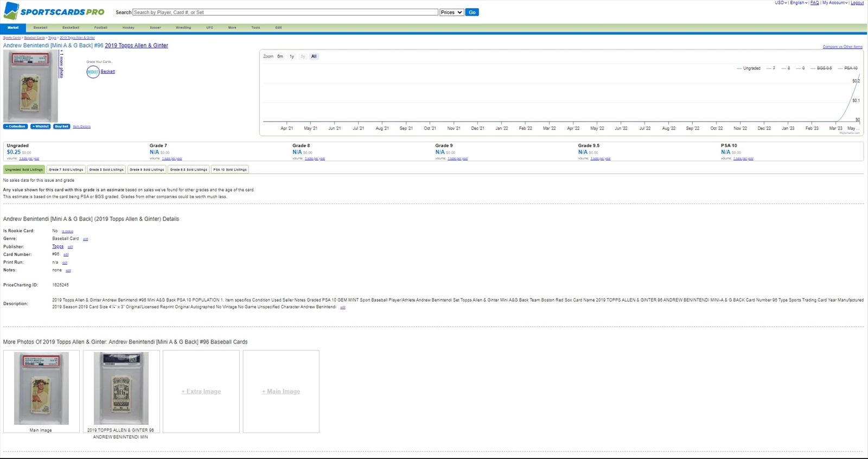This screenshot has width=868, height=459.
Task: Switch to Grade 9.5 Sold Listings tab
Action: [188, 169]
